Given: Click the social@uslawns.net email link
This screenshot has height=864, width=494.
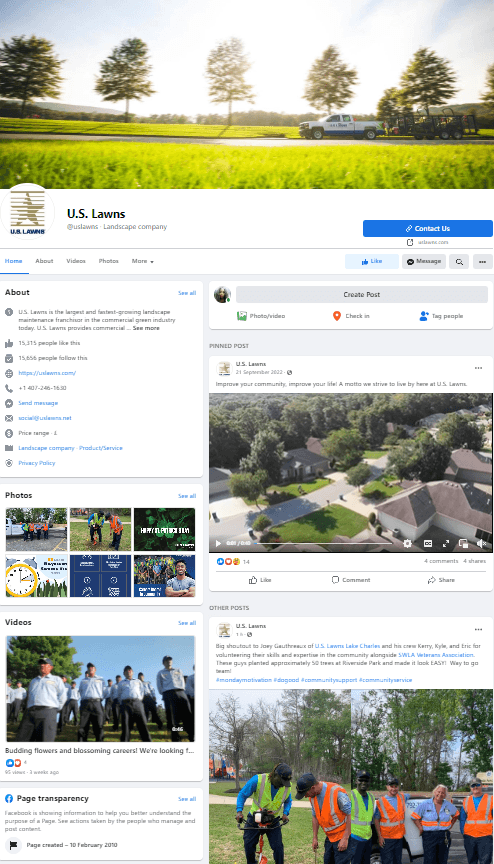Looking at the screenshot, I should [x=45, y=418].
